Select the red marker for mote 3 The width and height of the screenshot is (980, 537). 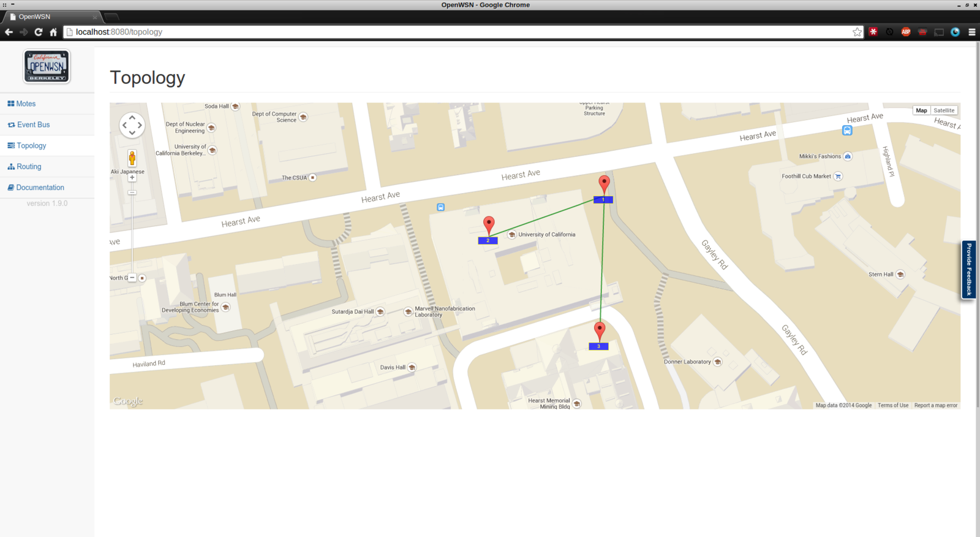600,332
